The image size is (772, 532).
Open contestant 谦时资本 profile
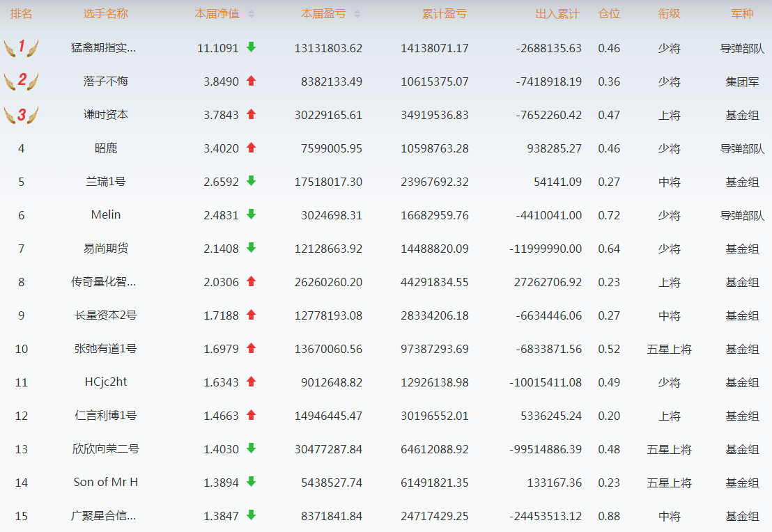point(105,115)
